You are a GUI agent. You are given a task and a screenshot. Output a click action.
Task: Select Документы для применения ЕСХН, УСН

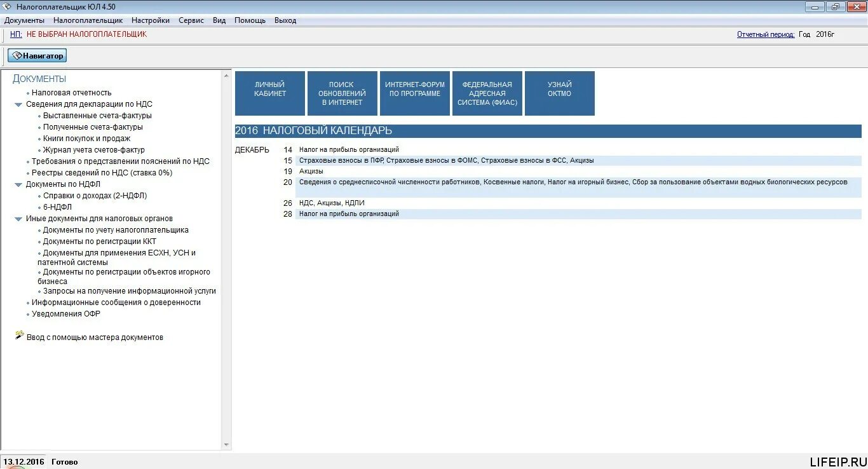point(117,257)
